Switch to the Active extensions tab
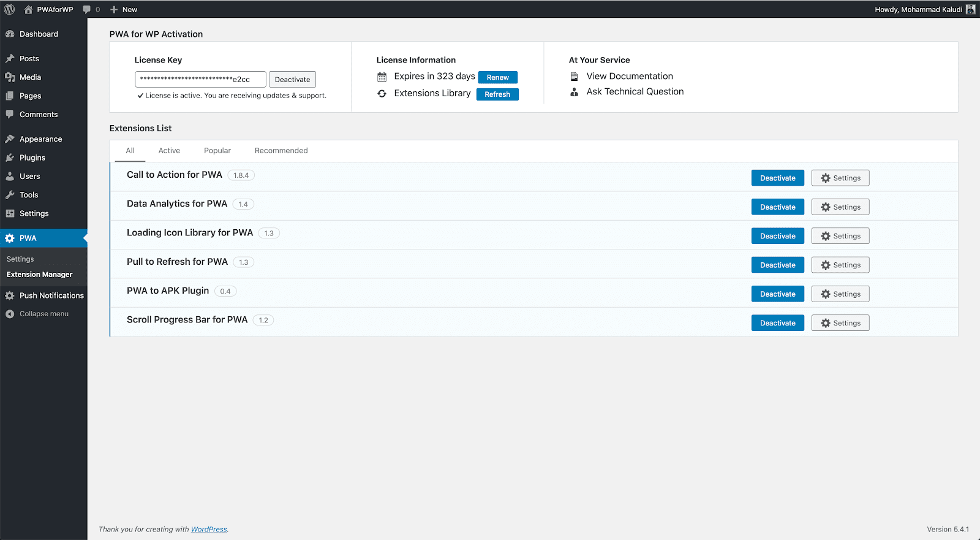980x540 pixels. [169, 151]
